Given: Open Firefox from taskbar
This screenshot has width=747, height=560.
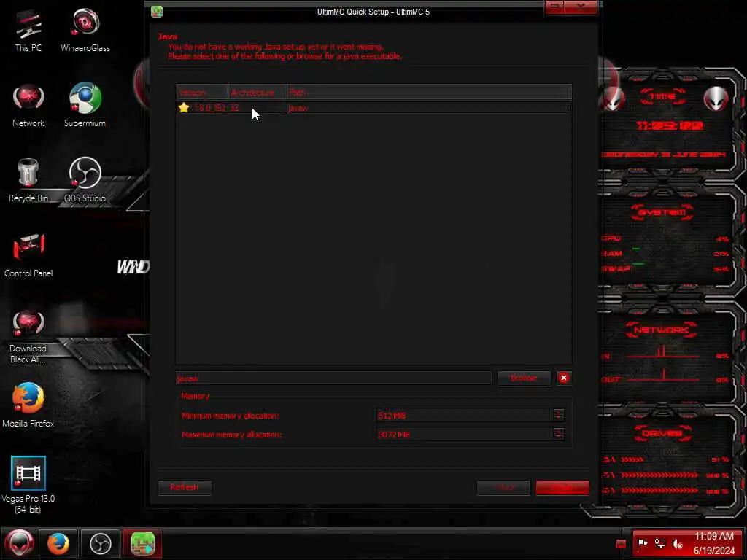Looking at the screenshot, I should pyautogui.click(x=58, y=543).
